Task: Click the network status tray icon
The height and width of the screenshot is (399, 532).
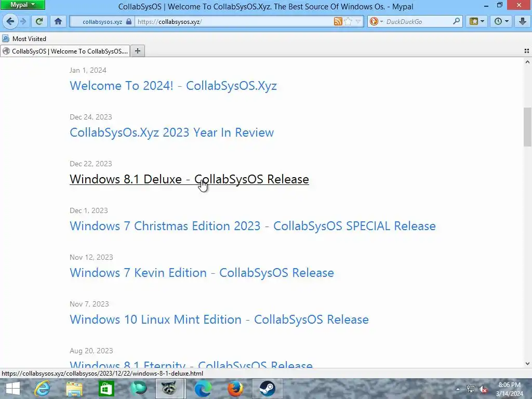Action: click(x=471, y=389)
